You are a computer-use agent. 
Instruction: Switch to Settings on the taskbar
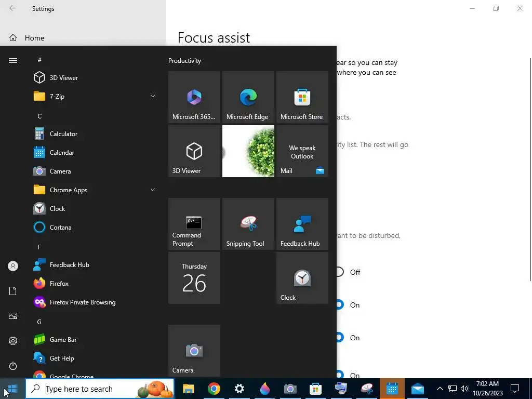(x=239, y=389)
